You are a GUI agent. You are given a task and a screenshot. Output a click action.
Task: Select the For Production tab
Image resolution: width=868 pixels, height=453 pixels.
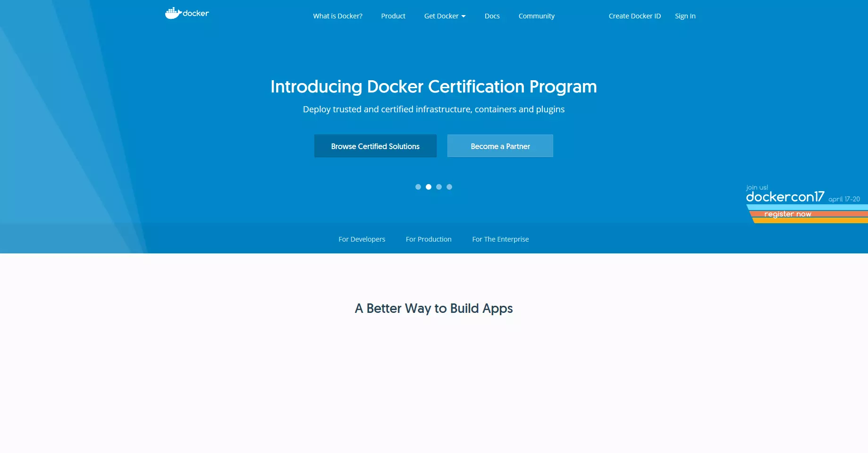429,239
